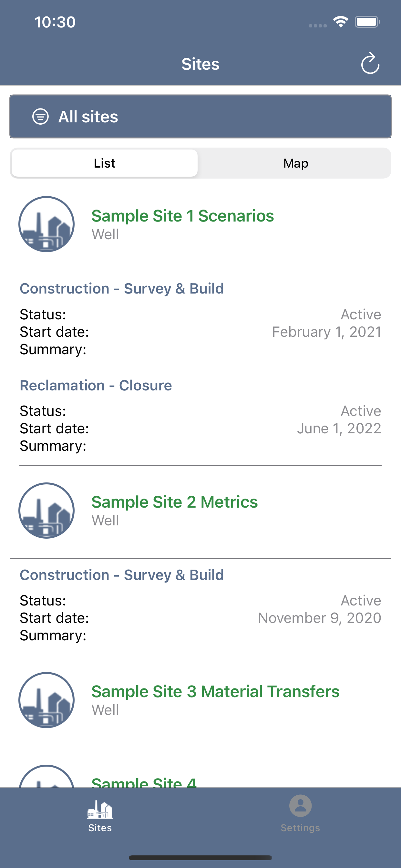Tap the Sites factory tab icon
Image resolution: width=401 pixels, height=868 pixels.
pos(100,809)
